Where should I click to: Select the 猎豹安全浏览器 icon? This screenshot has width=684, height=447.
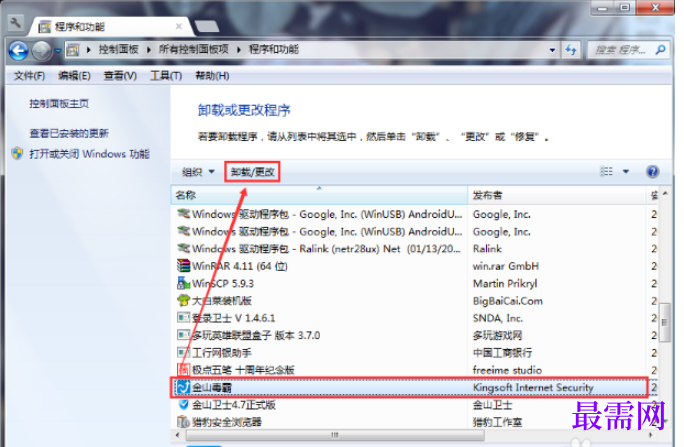coord(184,422)
